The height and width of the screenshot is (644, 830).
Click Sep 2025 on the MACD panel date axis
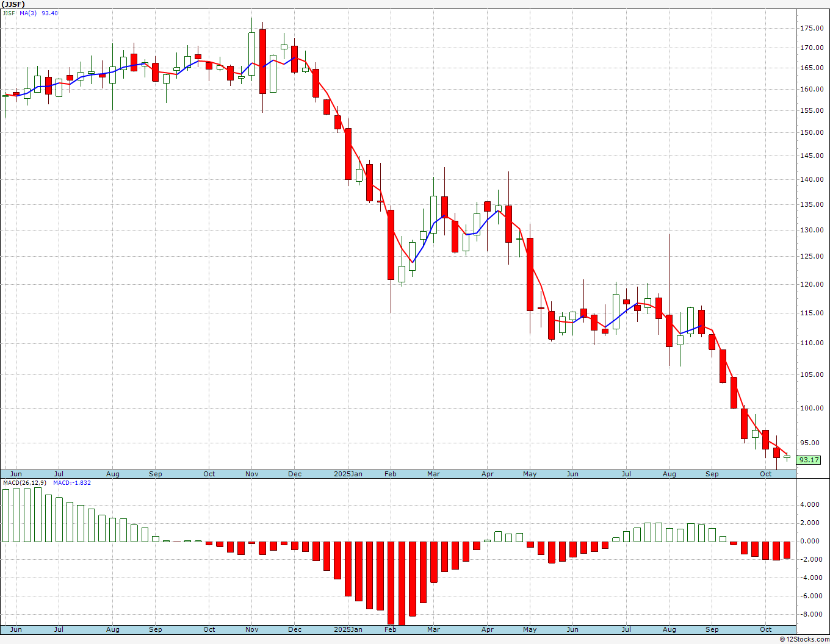point(712,629)
